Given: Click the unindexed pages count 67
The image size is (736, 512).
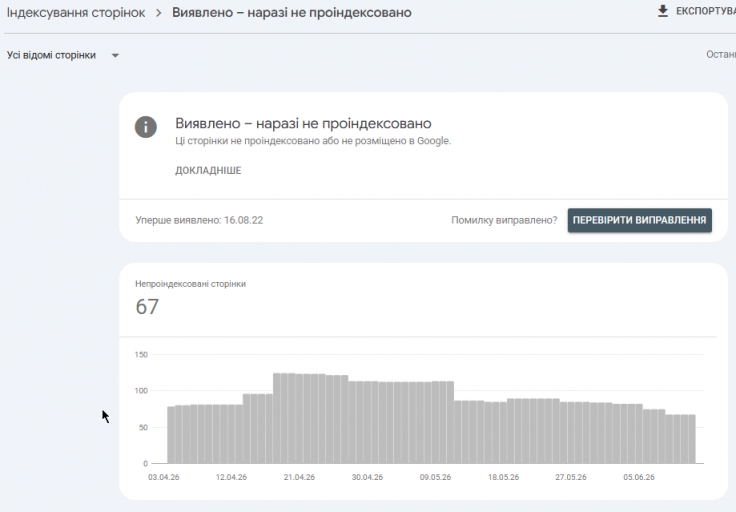Looking at the screenshot, I should [x=147, y=306].
